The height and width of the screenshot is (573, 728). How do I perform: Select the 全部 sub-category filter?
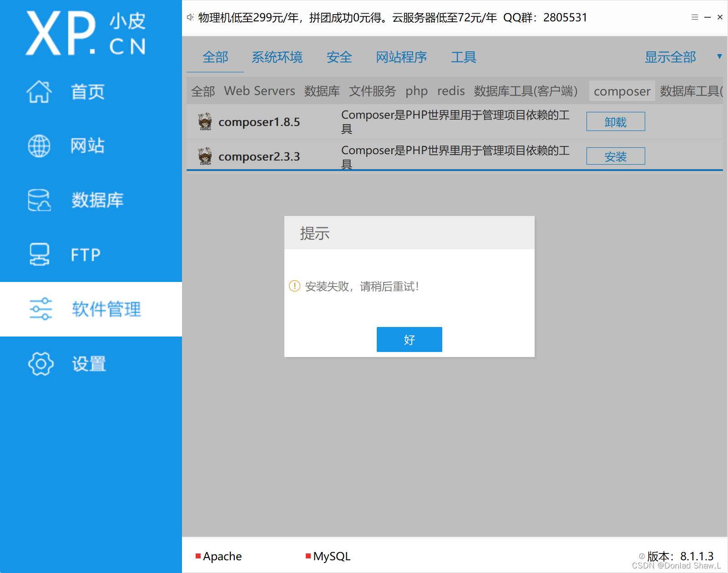pos(203,91)
